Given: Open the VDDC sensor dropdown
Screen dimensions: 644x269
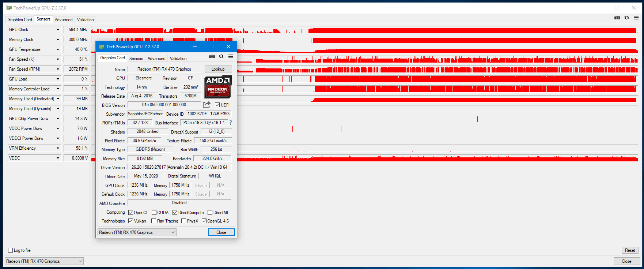Looking at the screenshot, I should click(x=58, y=158).
